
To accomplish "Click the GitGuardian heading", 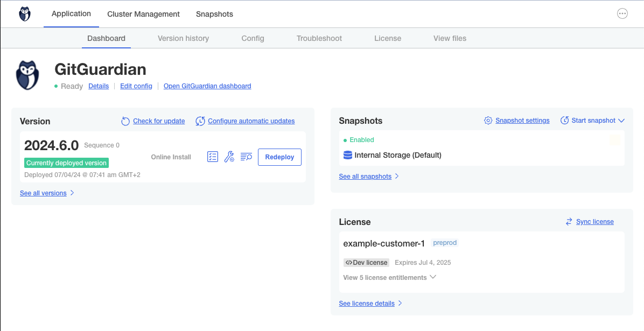I will (100, 69).
